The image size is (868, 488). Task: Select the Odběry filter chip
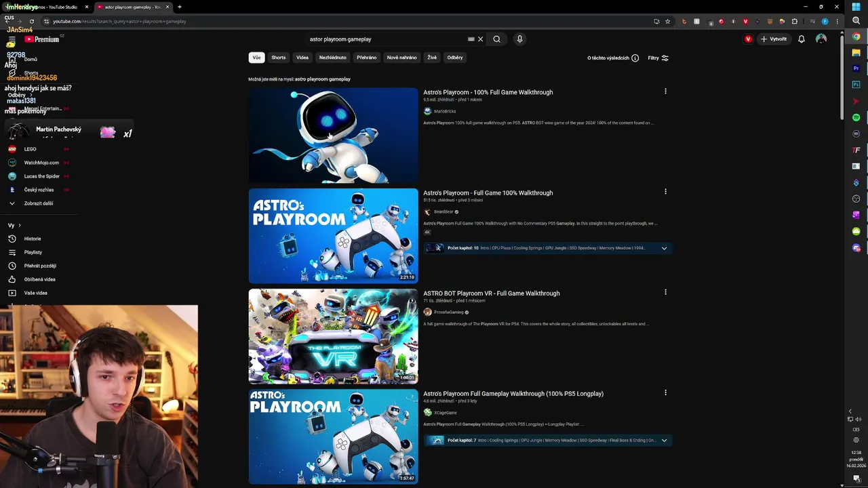coord(455,58)
